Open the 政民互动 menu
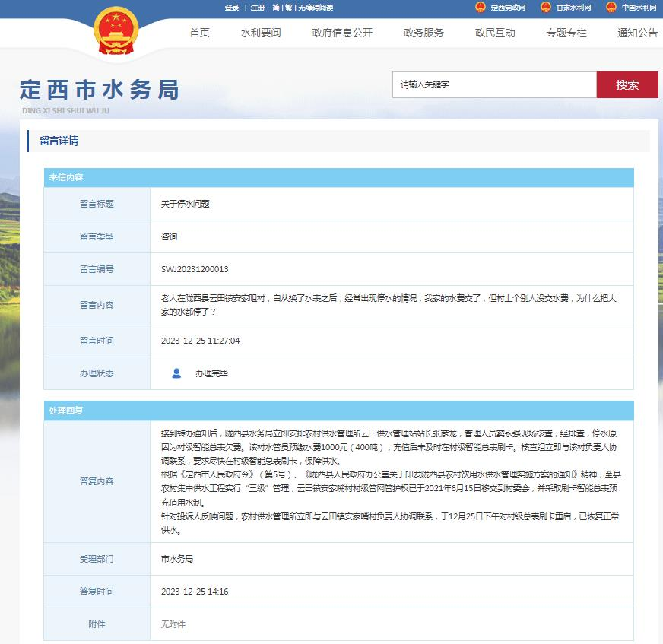663x644 pixels. click(x=495, y=33)
